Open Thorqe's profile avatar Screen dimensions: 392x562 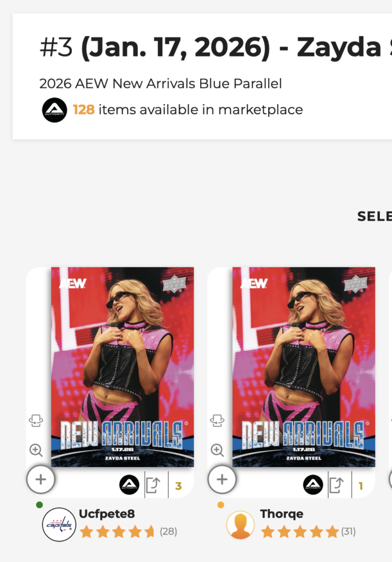click(x=241, y=525)
